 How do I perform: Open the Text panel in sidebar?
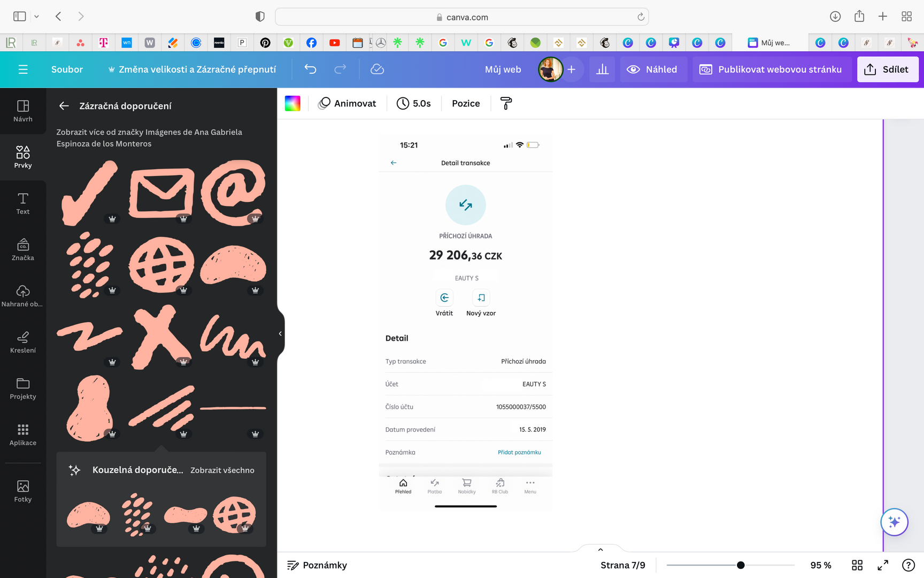point(23,203)
